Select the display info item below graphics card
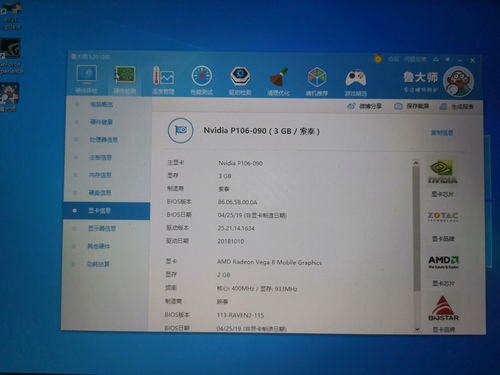This screenshot has width=500, height=375. coord(102,228)
